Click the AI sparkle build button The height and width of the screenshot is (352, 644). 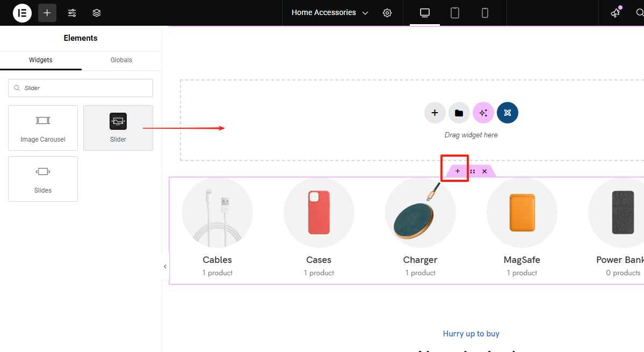(483, 113)
